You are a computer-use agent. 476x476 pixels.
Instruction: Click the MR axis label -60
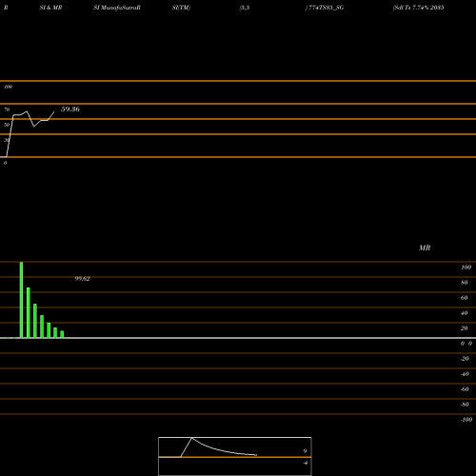click(x=465, y=389)
